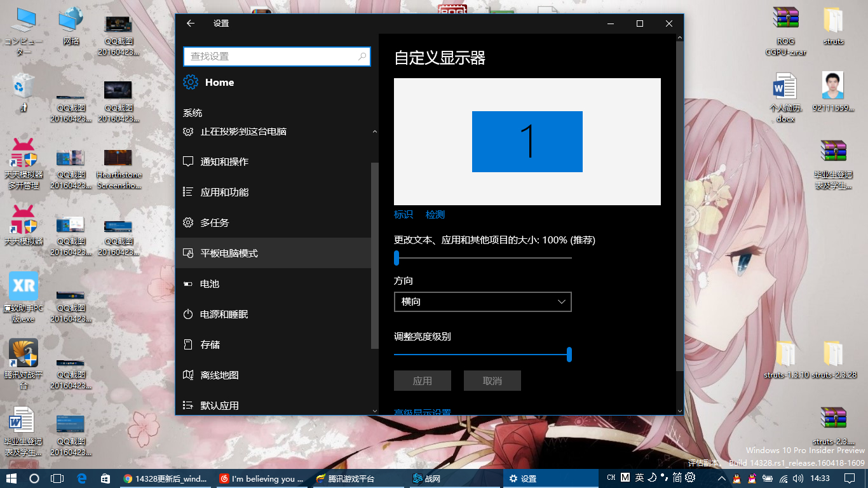Click the Wi-Fi network tray icon
Viewport: 868px width, 488px height.
784,478
